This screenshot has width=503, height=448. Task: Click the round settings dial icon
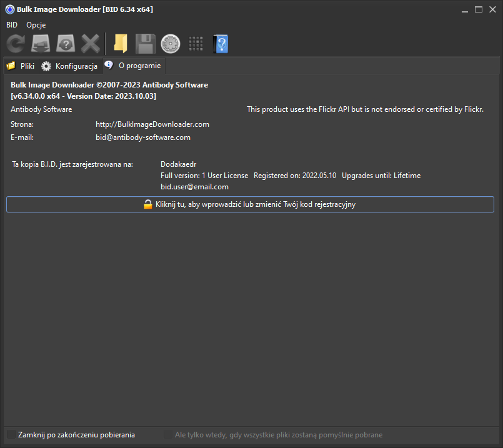pos(171,44)
